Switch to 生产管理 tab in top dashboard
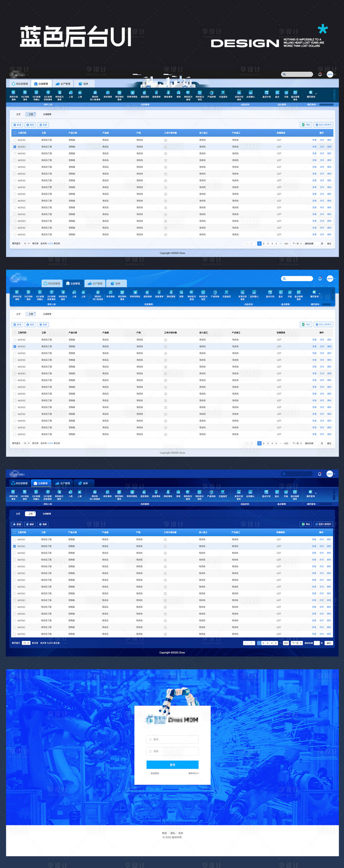The width and height of the screenshot is (344, 868). [x=63, y=84]
